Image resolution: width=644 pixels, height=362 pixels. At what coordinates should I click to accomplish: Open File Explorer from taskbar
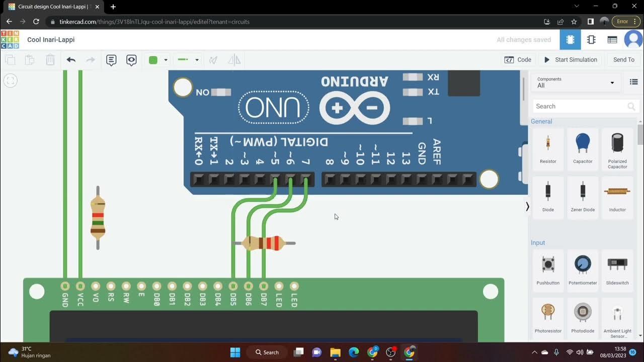coord(336,352)
